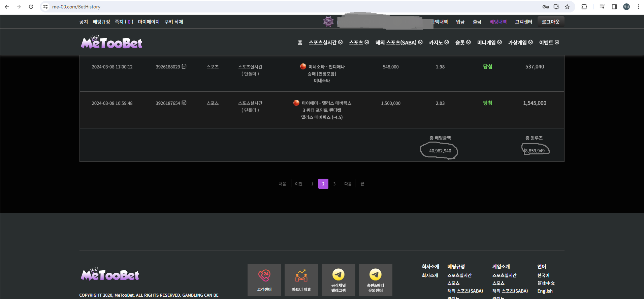Click the copy icon beside bet ID 3926187654
Viewport: 644px width, 299px height.
pyautogui.click(x=184, y=103)
